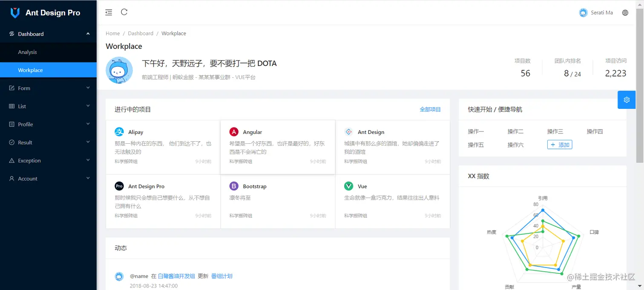This screenshot has width=644, height=290.
Task: Expand the Profile submenu chevron
Action: tap(88, 124)
